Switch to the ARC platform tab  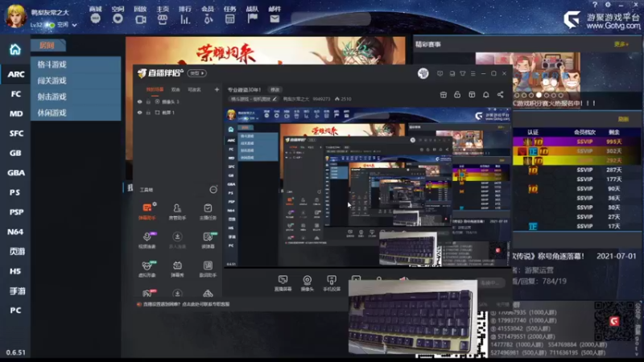(x=15, y=74)
